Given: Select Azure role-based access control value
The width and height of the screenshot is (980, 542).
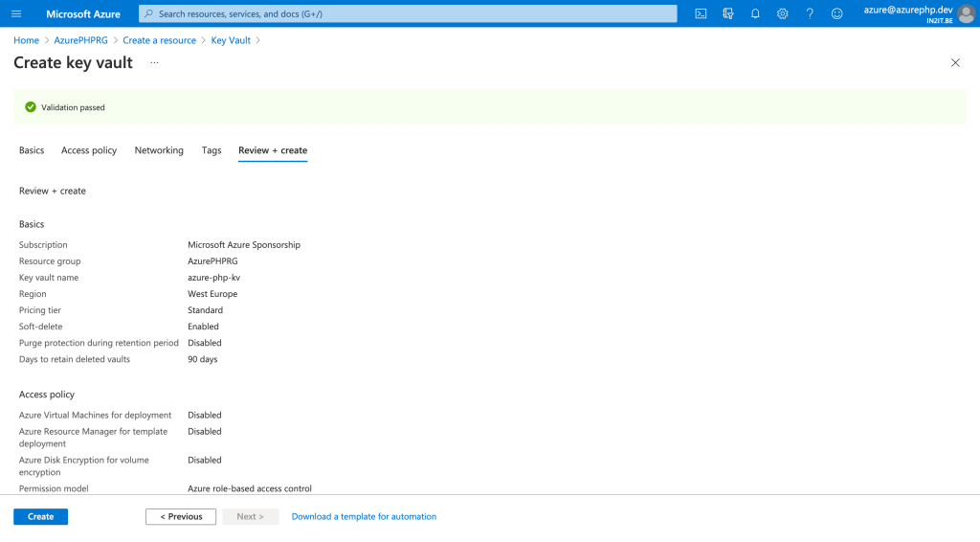Looking at the screenshot, I should [250, 488].
